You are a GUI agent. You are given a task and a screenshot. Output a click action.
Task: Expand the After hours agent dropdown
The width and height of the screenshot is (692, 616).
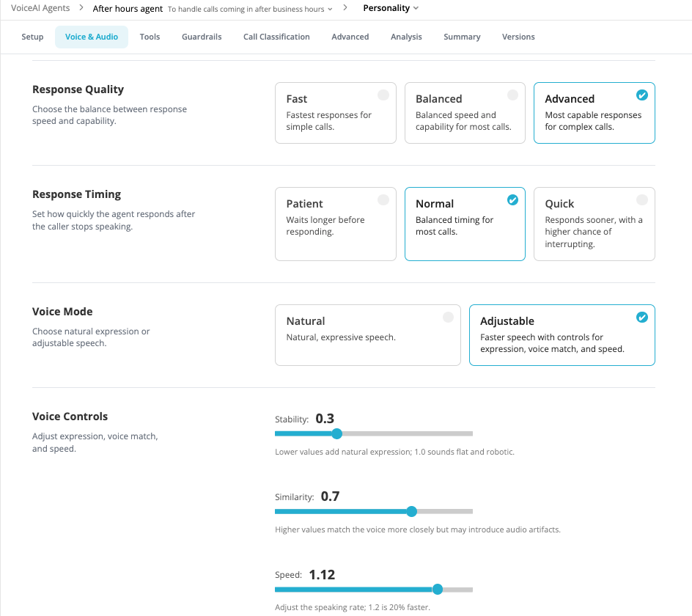[330, 10]
